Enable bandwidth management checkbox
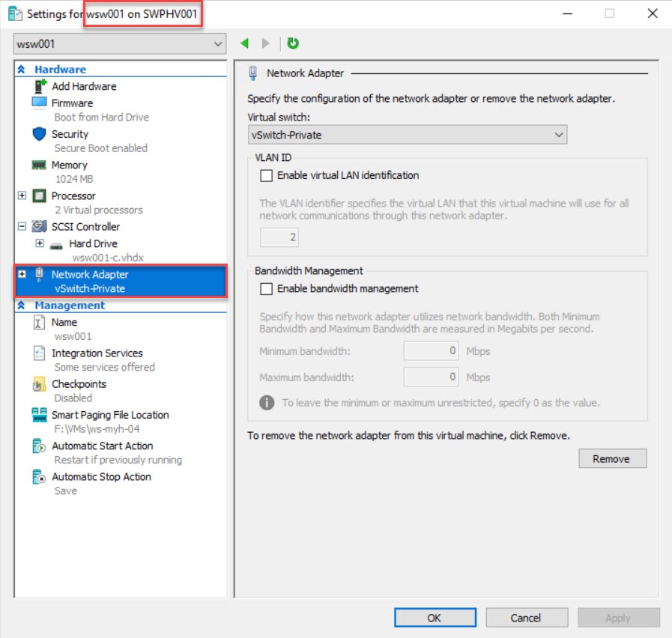 (x=266, y=288)
